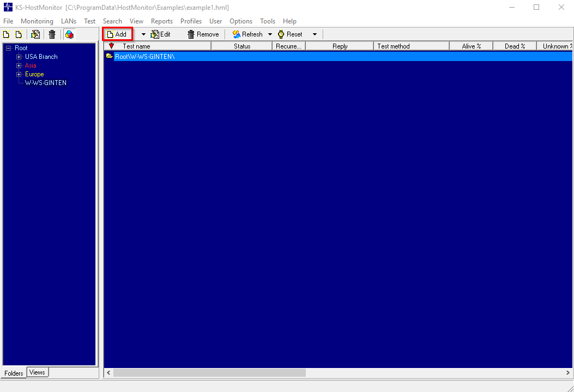Click the folder properties icon above the tree
574x392 pixels.
click(35, 34)
